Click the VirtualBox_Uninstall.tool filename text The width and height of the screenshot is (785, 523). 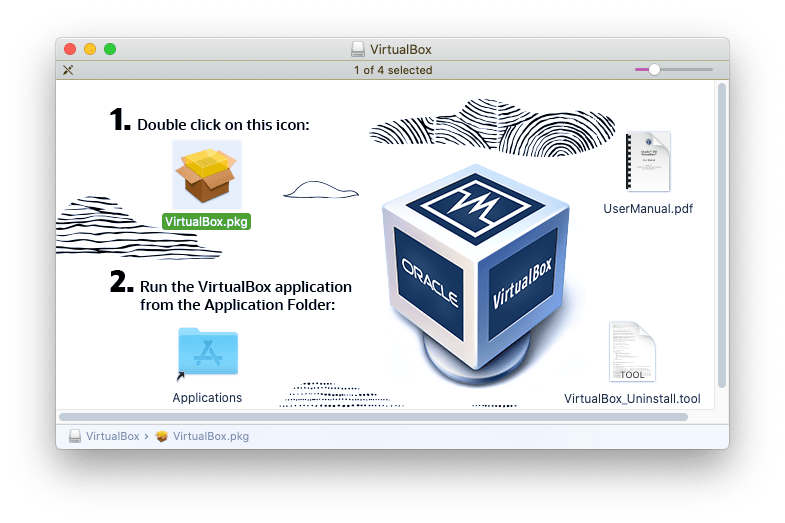(x=632, y=399)
